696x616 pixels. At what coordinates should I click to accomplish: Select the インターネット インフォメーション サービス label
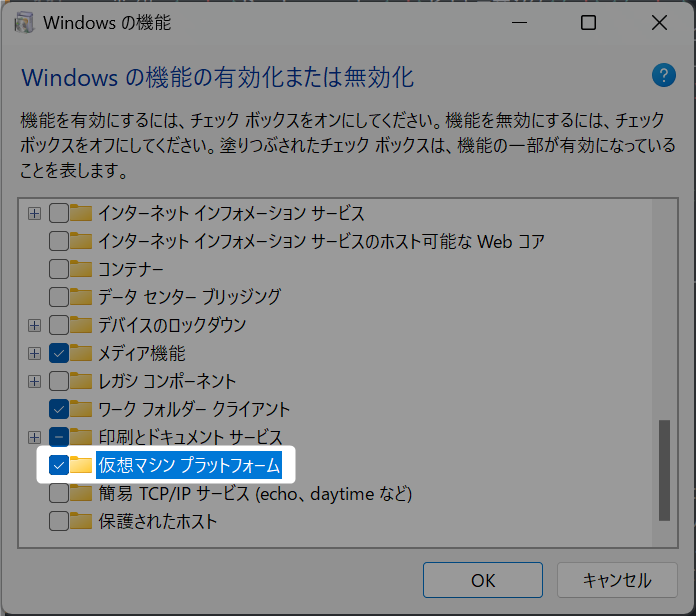[231, 213]
